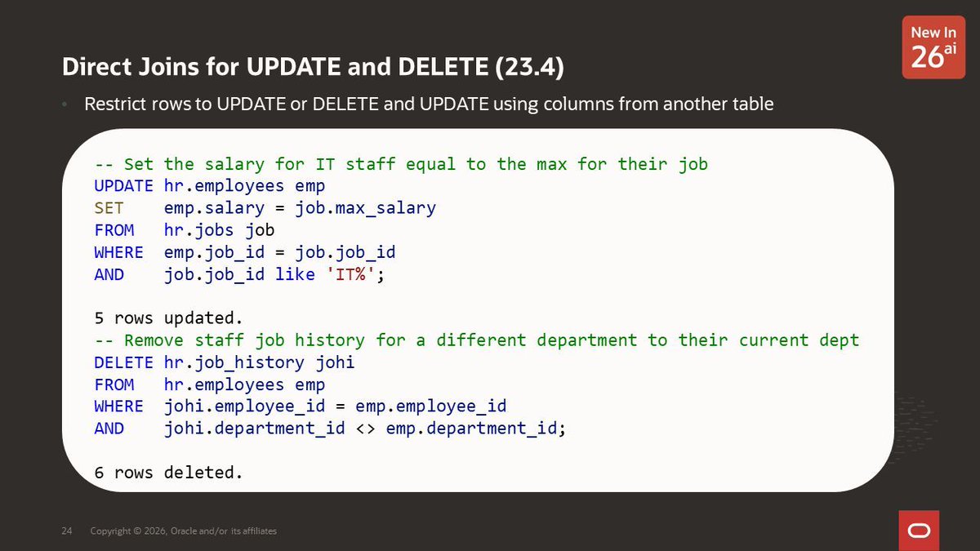Click the Oracle copyright notice text

[x=183, y=531]
